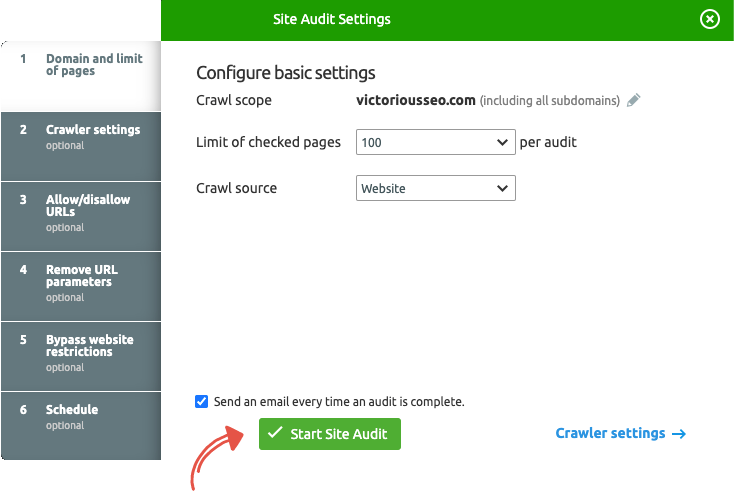This screenshot has width=734, height=491.
Task: Click the 'including all subdomains' note
Action: point(549,101)
